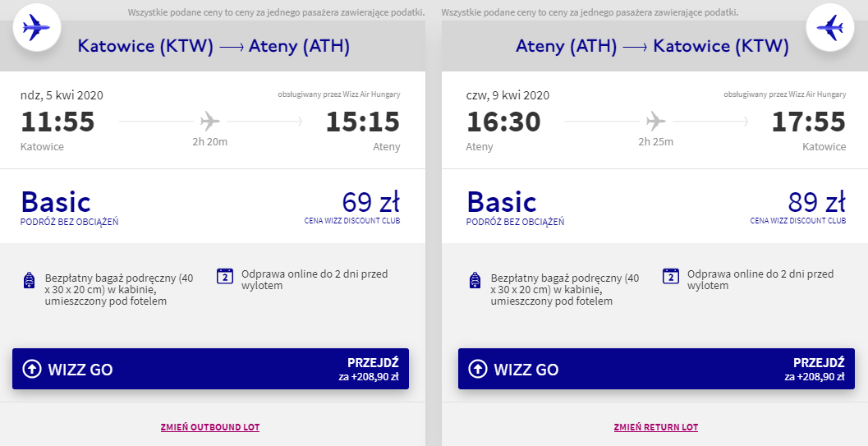Upgrade return flight via PRZEJDŹ za +208,90 zł
Image resolution: width=868 pixels, height=446 pixels.
tap(818, 370)
